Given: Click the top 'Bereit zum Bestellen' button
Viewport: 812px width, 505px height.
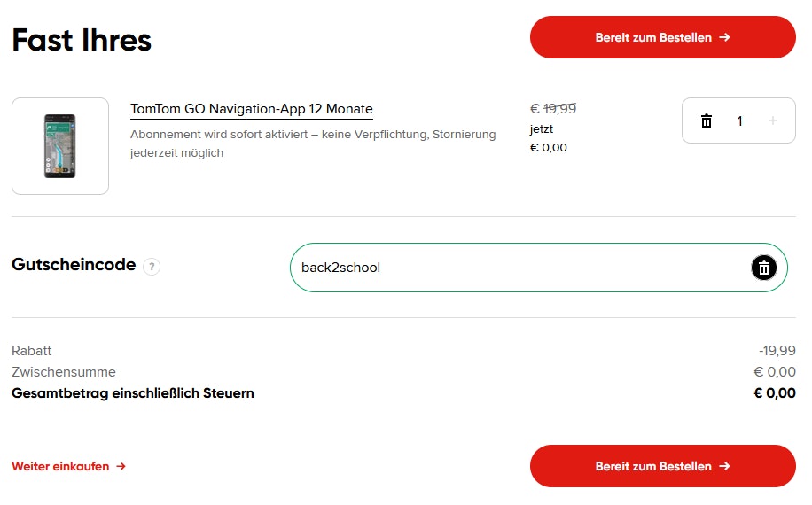Looking at the screenshot, I should (x=662, y=37).
